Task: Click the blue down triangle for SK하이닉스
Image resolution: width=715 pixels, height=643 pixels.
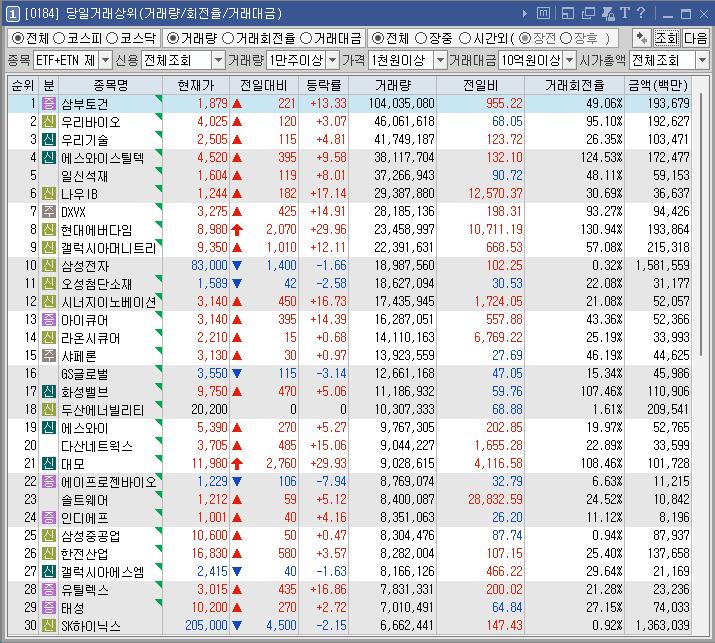Action: 237,625
